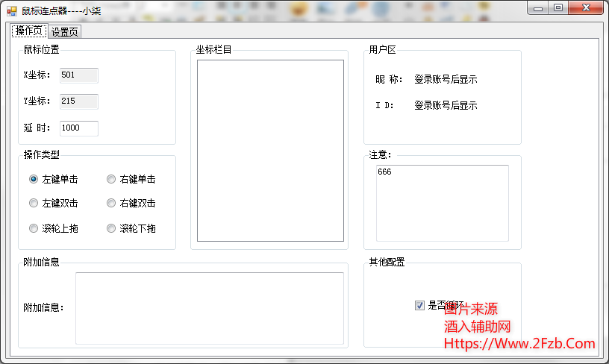609x364 pixels.
Task: Click the Y坐标 input field
Action: [78, 101]
